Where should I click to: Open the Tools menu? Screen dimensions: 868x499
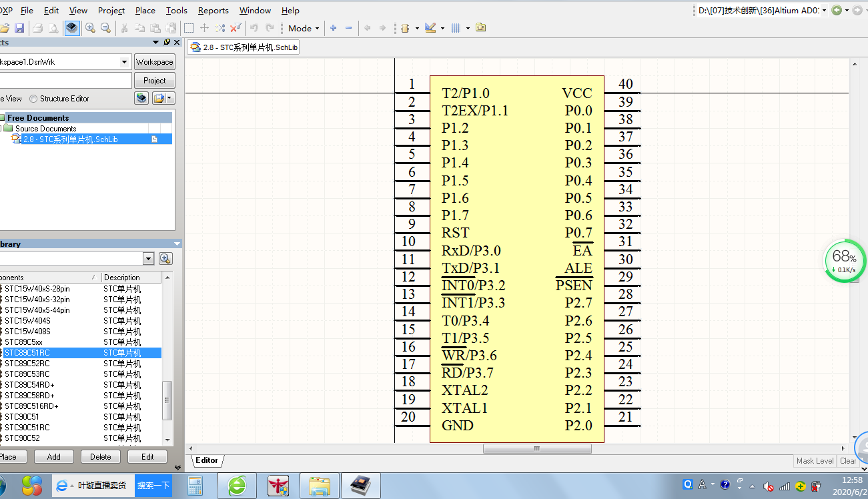tap(176, 10)
